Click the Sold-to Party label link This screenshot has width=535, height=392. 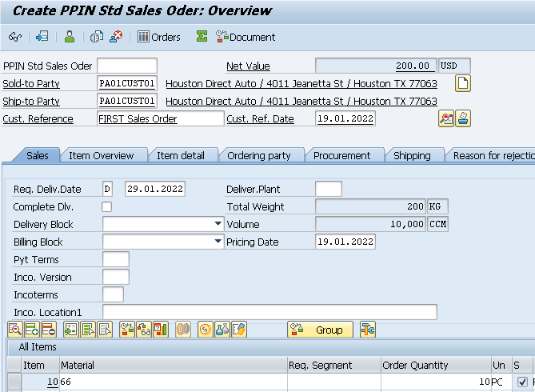pyautogui.click(x=31, y=84)
